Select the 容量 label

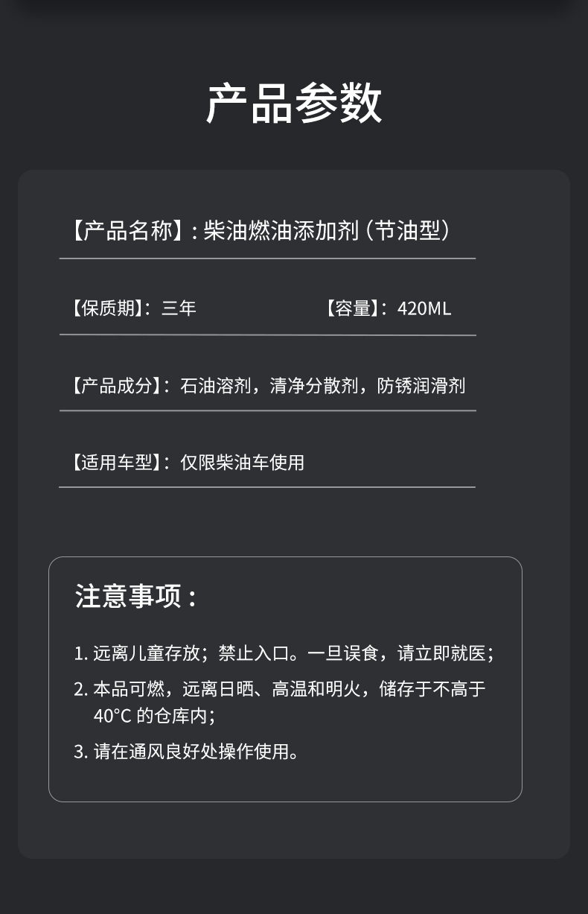click(353, 308)
